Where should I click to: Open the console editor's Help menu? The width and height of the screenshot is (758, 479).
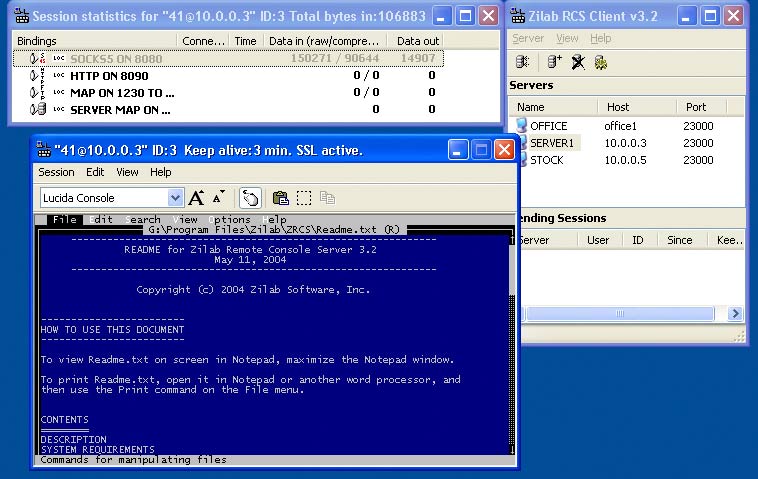(274, 219)
